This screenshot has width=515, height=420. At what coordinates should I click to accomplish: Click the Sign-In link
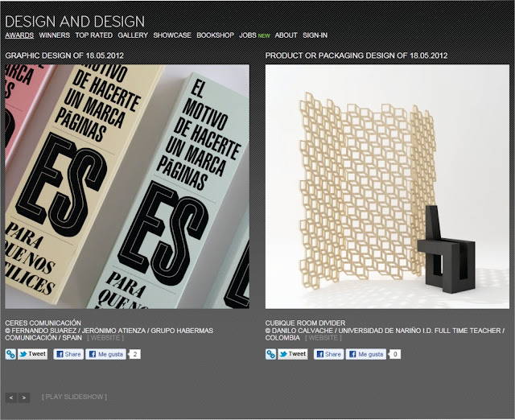point(315,35)
